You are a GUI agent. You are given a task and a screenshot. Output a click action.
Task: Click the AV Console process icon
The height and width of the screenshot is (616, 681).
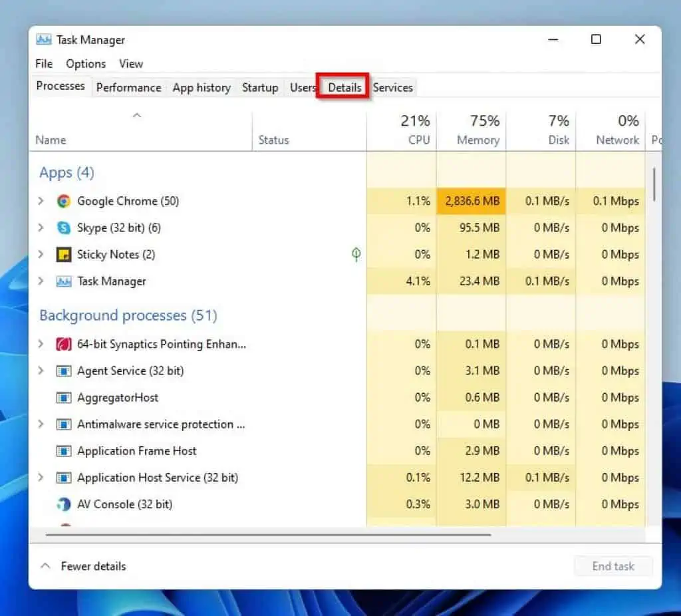[63, 504]
